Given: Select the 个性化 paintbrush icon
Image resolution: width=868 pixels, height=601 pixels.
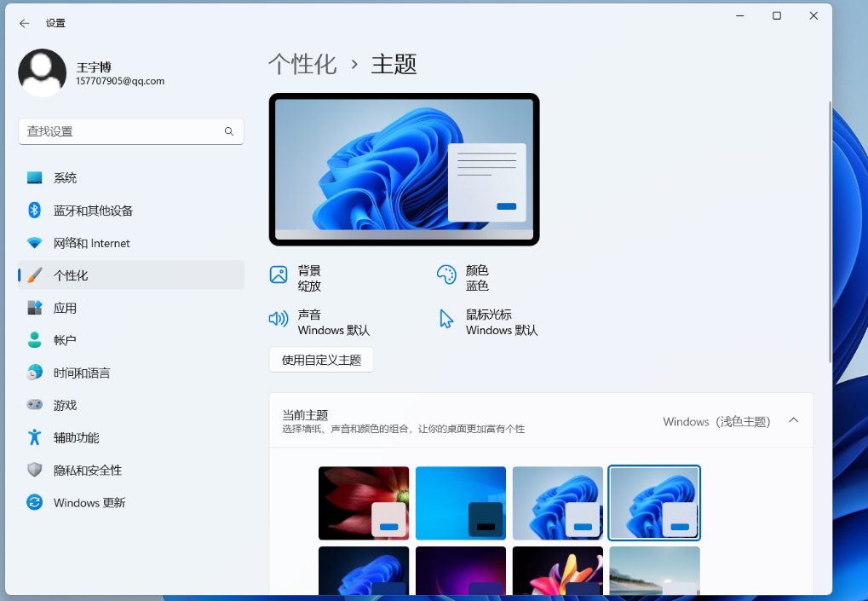Looking at the screenshot, I should [34, 275].
